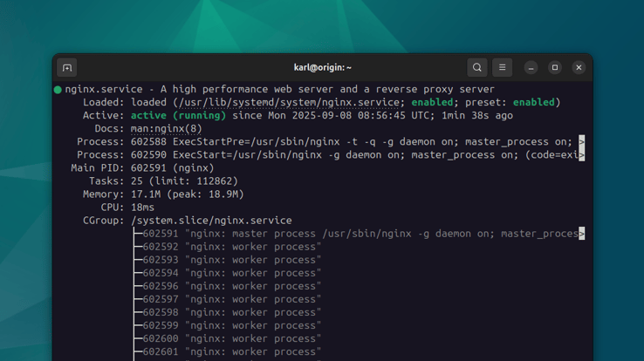Click timestamp 'Mon 2025-09-08 08:56:45 UTC'
644x361 pixels.
coord(348,116)
